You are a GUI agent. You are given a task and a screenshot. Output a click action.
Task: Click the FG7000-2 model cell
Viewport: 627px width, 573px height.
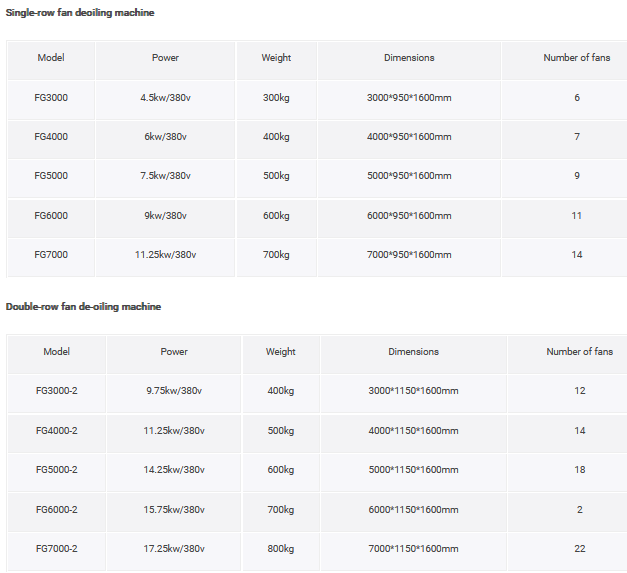tap(56, 549)
